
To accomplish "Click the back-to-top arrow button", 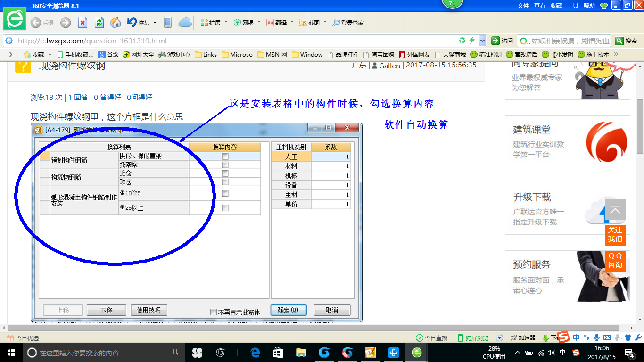I will (x=615, y=209).
